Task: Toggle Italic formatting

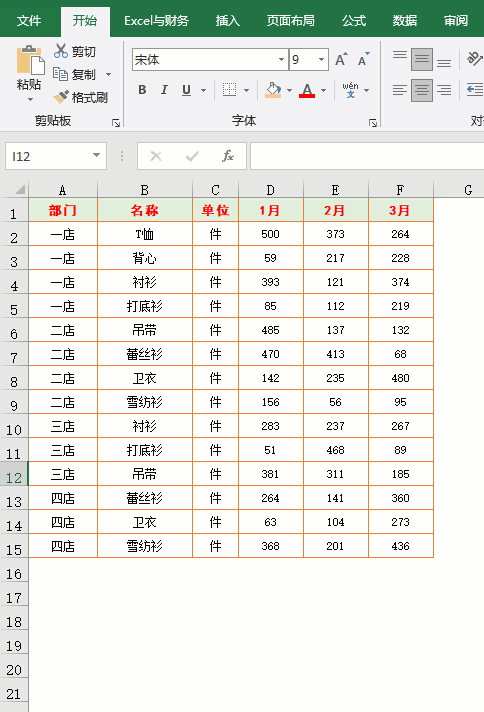Action: (164, 90)
